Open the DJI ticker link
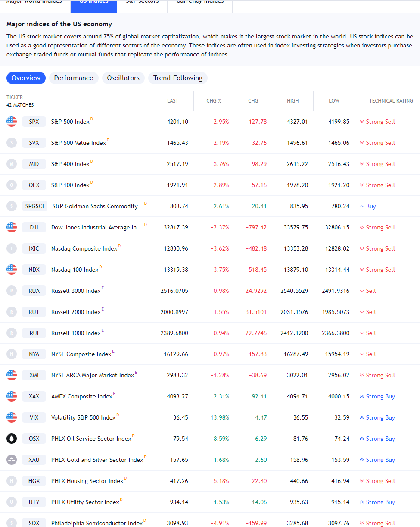420x527 pixels. [x=34, y=227]
